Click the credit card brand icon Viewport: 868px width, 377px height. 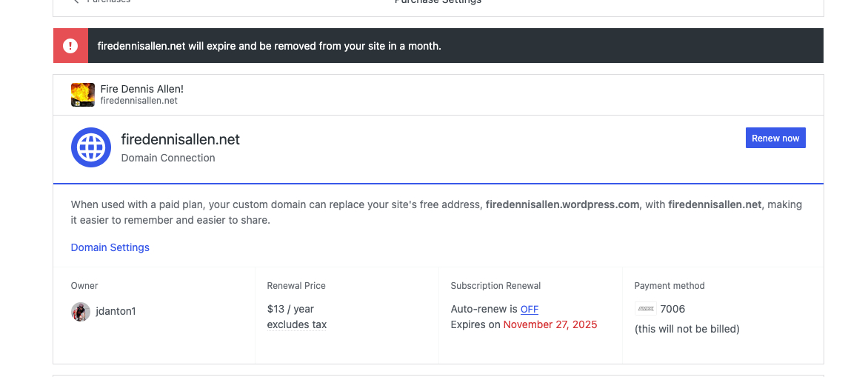click(645, 309)
